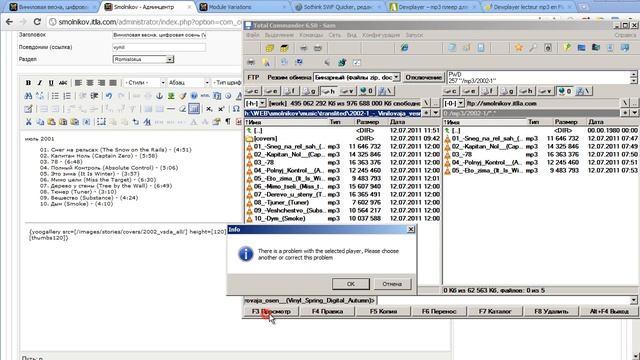Open the Конфигурация menu

coord(381,35)
